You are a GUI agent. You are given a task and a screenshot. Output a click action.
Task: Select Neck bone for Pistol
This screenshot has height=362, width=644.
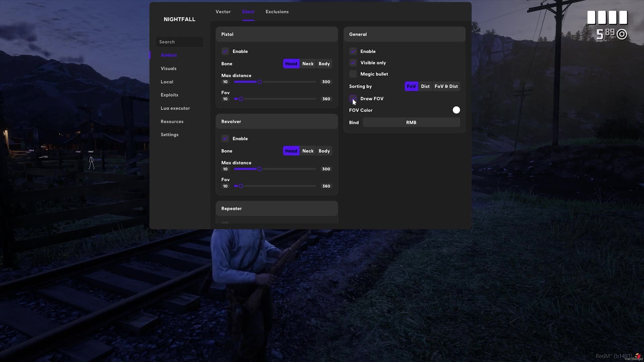(x=308, y=64)
